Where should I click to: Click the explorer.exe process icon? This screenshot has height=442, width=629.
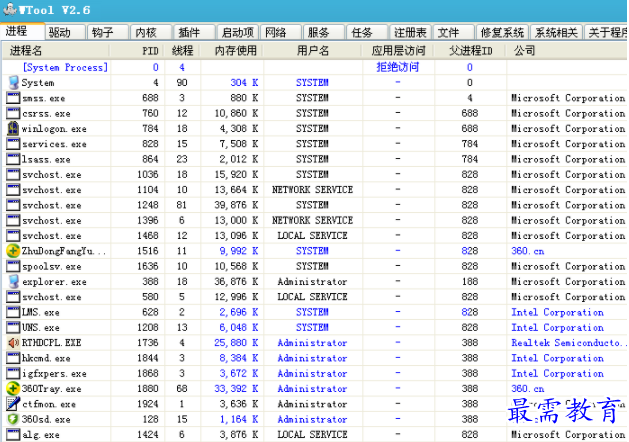(13, 282)
